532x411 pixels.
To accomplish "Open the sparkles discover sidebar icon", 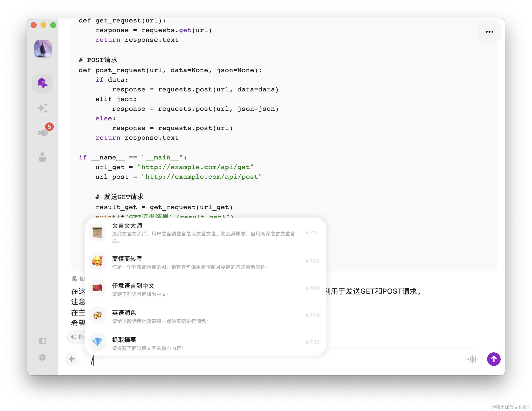I will [x=42, y=108].
